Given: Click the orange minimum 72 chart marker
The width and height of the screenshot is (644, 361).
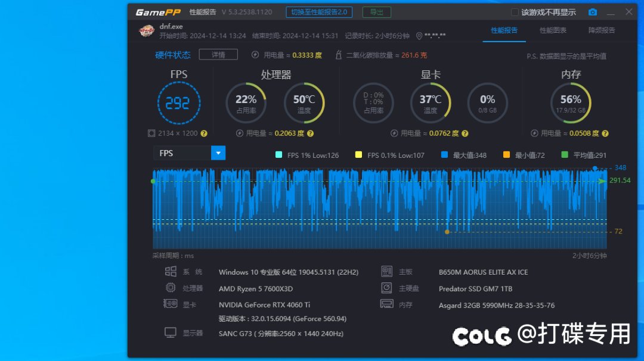Looking at the screenshot, I should point(447,232).
